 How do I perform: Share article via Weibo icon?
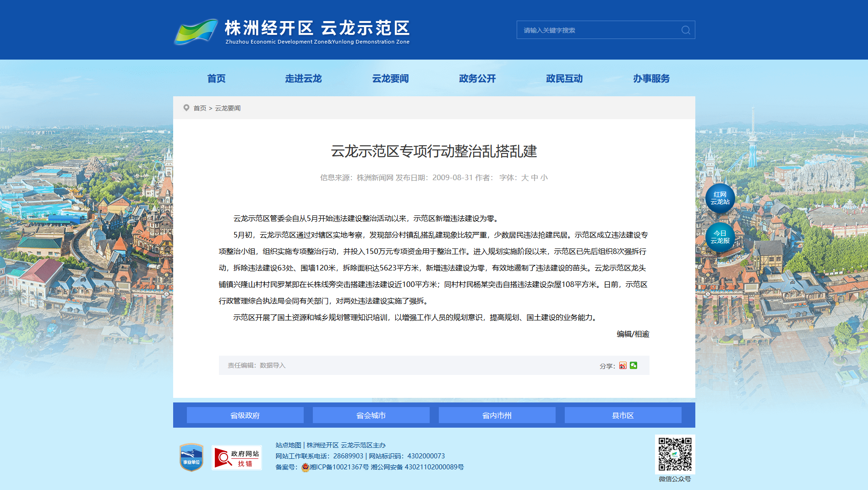pos(622,365)
